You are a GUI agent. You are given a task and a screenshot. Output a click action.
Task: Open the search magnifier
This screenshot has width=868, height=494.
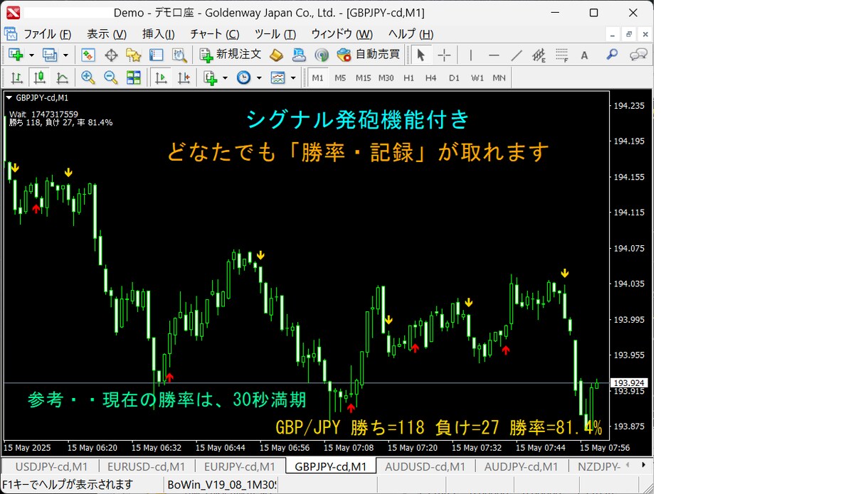612,55
